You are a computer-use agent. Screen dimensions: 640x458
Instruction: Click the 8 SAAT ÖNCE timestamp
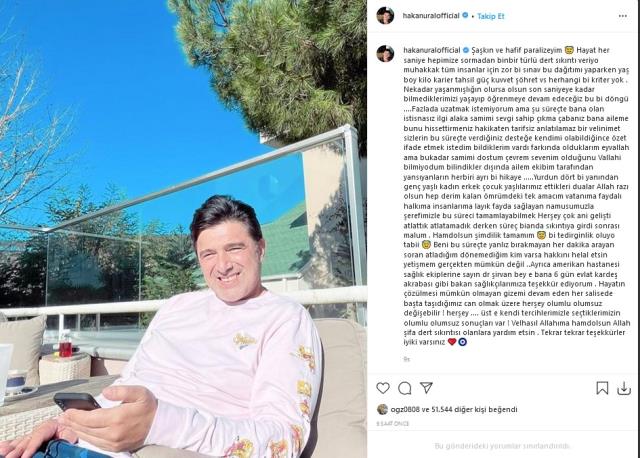392,424
